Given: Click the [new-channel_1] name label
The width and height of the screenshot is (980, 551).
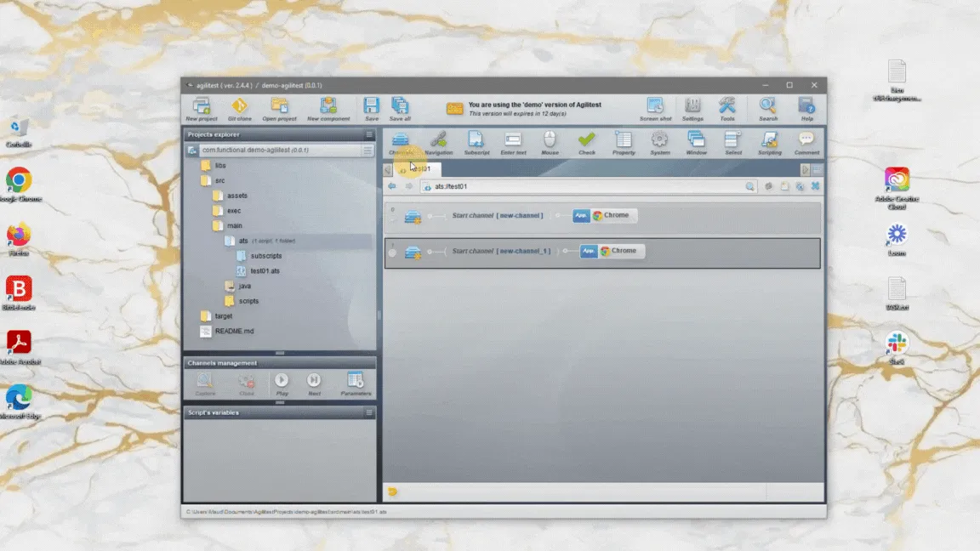Looking at the screenshot, I should coord(524,251).
